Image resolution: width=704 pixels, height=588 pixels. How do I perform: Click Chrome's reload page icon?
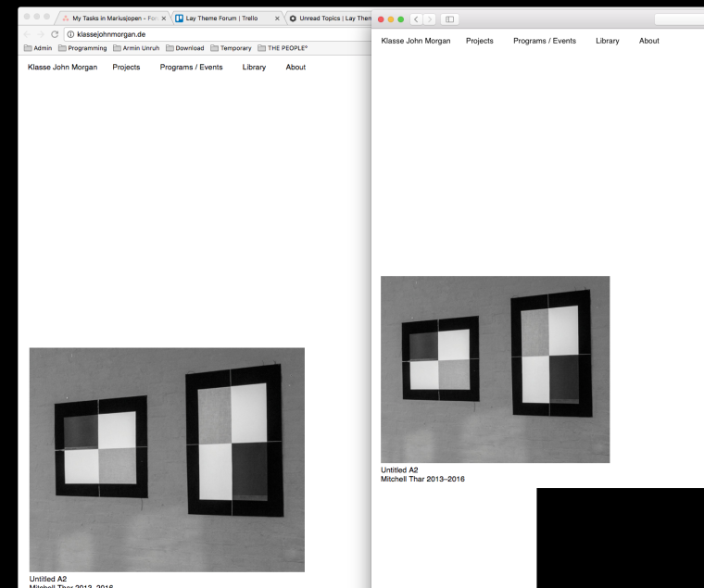[55, 33]
